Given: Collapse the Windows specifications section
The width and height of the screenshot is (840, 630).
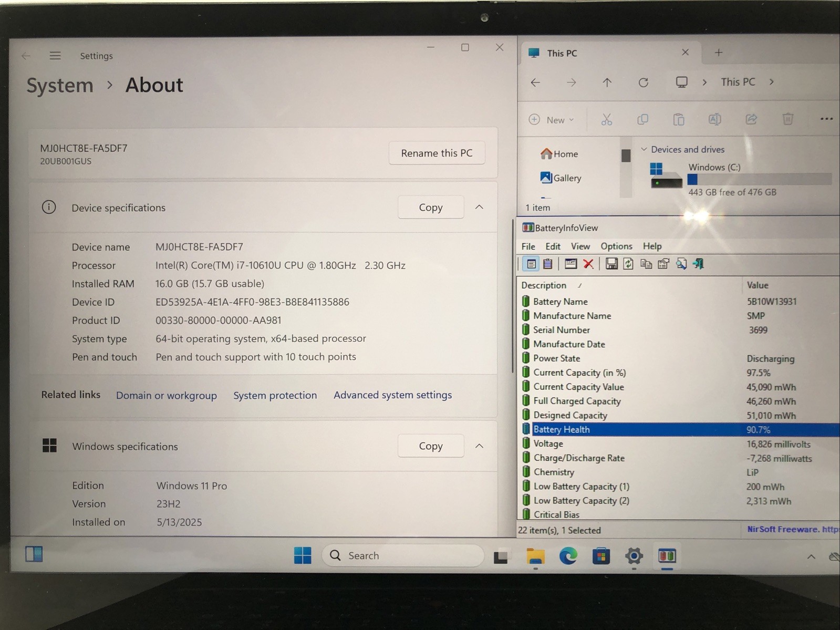Looking at the screenshot, I should pyautogui.click(x=479, y=446).
